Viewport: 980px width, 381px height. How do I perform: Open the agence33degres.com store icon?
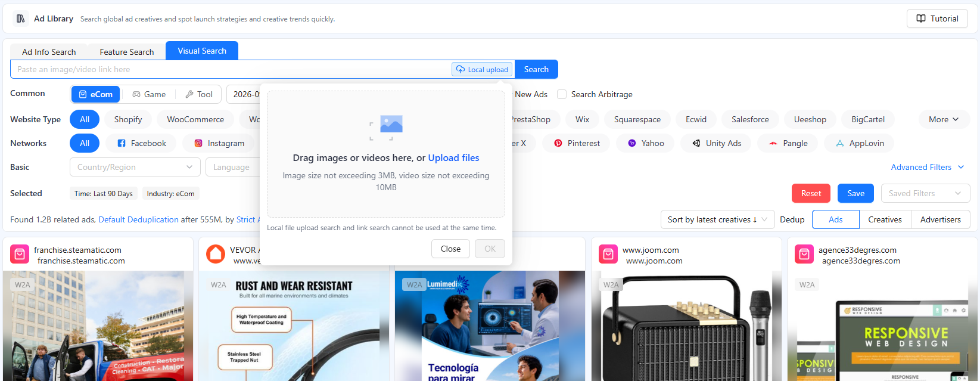[x=804, y=254]
